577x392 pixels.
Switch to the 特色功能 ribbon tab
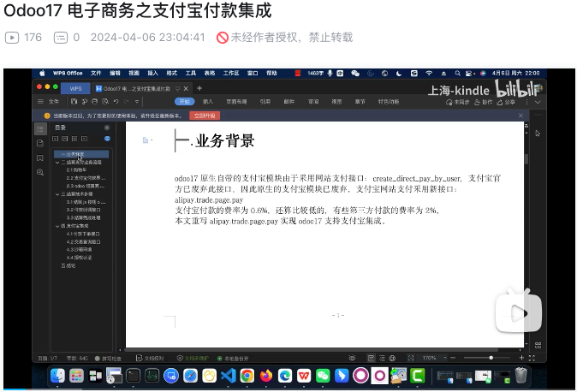[389, 102]
